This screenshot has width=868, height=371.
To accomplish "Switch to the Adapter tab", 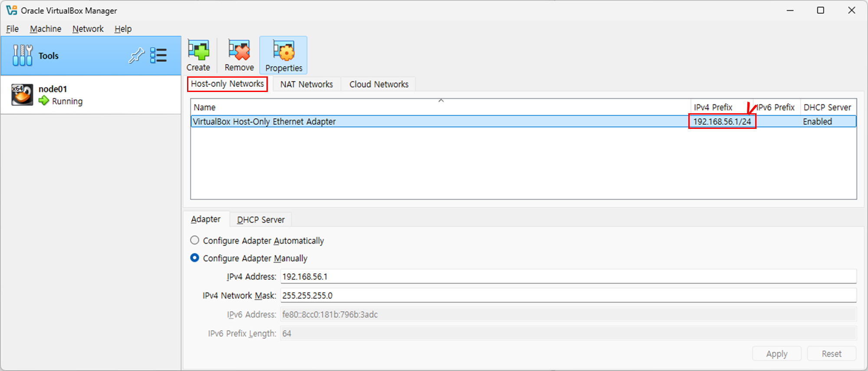I will [206, 219].
